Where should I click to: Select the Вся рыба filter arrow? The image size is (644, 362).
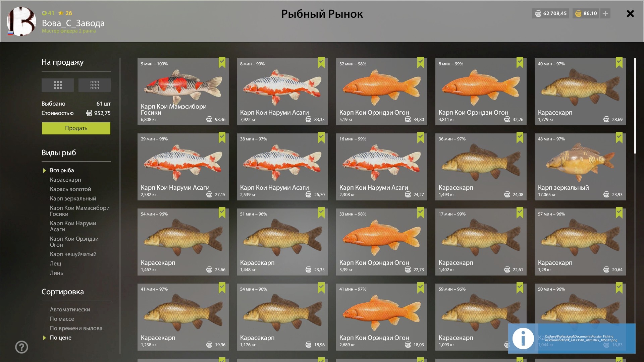click(x=45, y=171)
